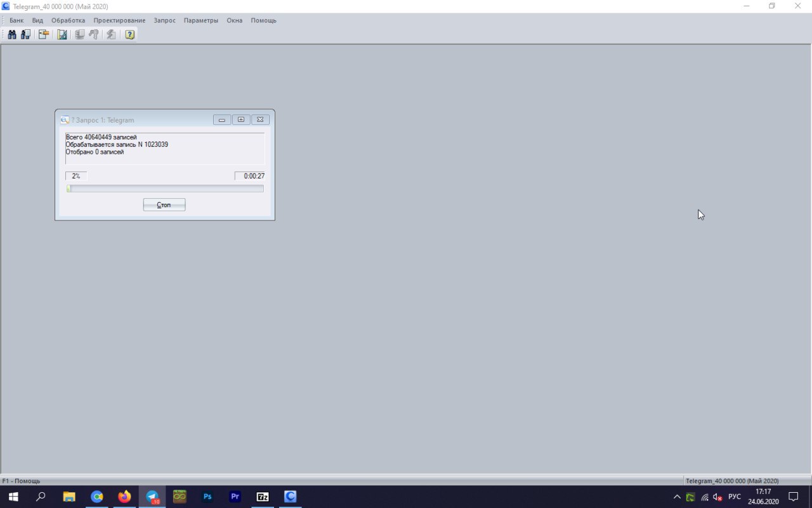Open File Explorer from the taskbar

click(x=69, y=497)
